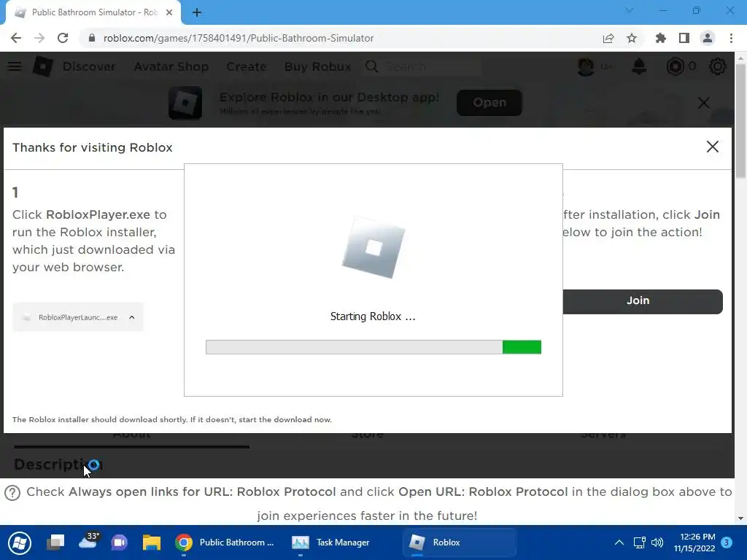Open the share page icon in address bar
Viewport: 747px width, 560px height.
coord(608,38)
